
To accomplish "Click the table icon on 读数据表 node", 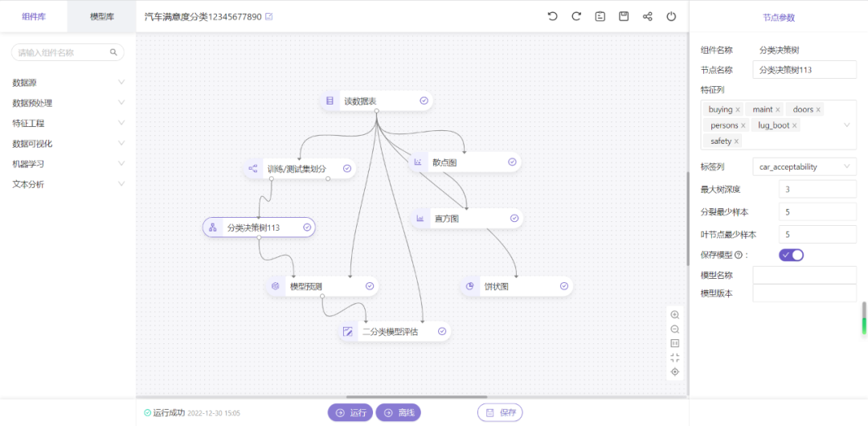I will tap(330, 100).
